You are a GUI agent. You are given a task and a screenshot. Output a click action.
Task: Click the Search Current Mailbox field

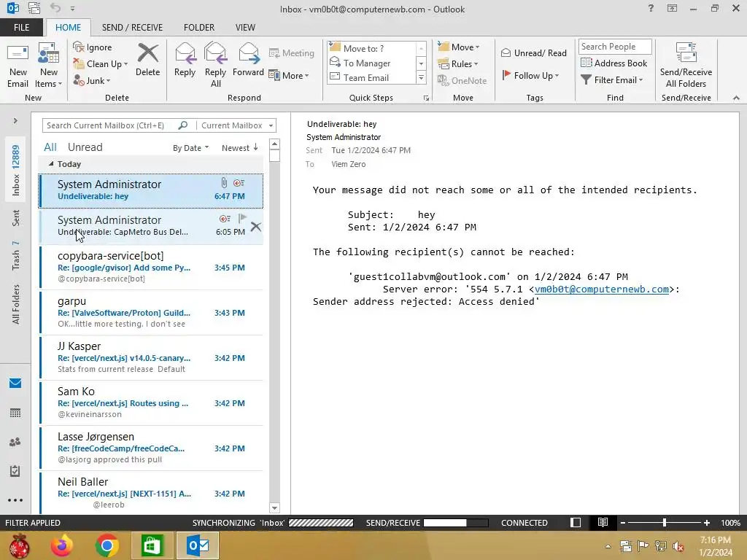[111, 125]
